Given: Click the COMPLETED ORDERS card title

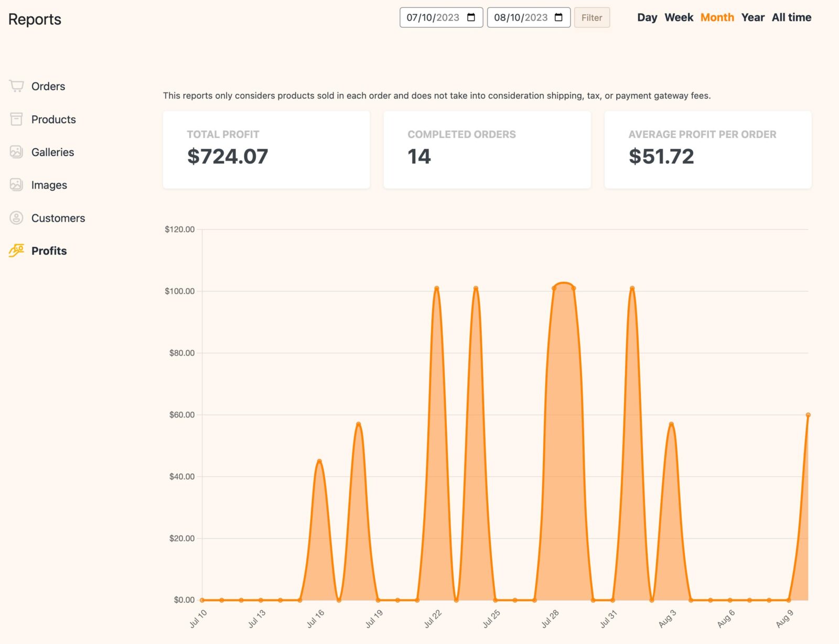Looking at the screenshot, I should pyautogui.click(x=461, y=134).
